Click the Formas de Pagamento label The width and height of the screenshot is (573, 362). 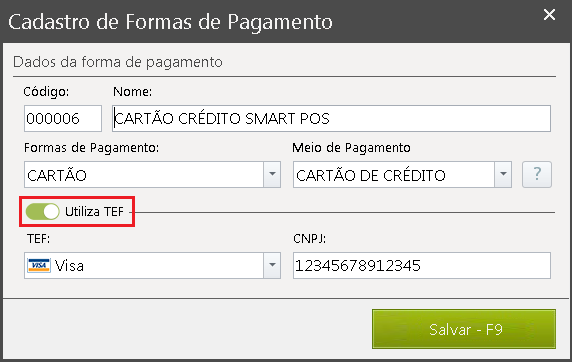[x=91, y=148]
